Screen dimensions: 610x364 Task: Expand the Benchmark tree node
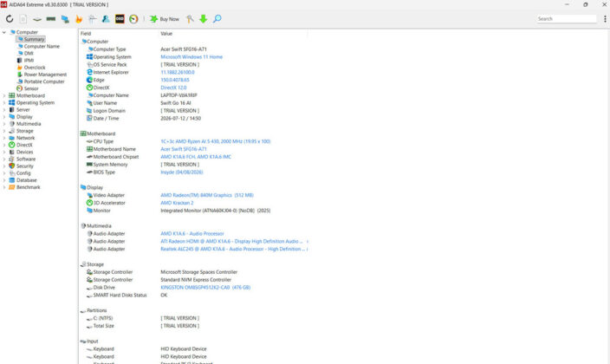[4, 187]
